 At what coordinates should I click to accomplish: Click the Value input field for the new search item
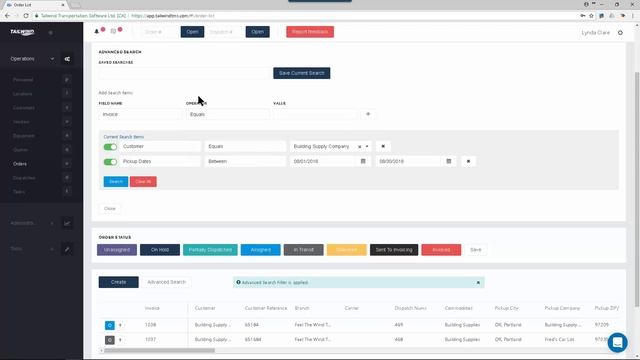pos(316,114)
